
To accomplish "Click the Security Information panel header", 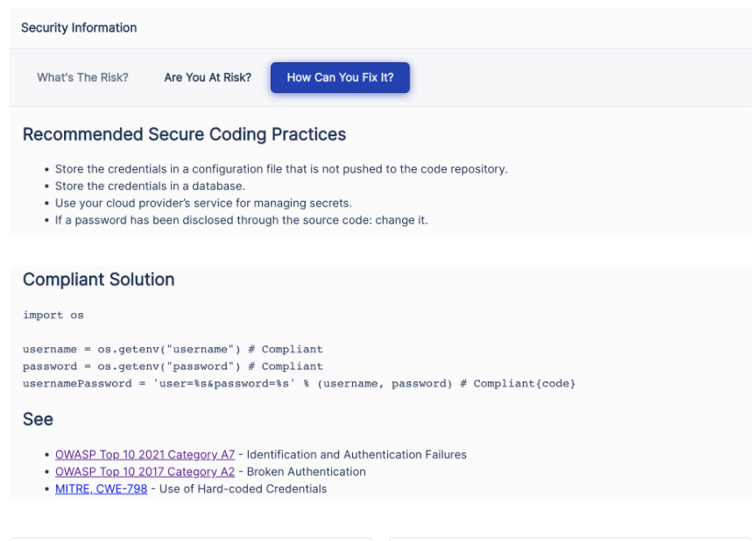I will (79, 28).
